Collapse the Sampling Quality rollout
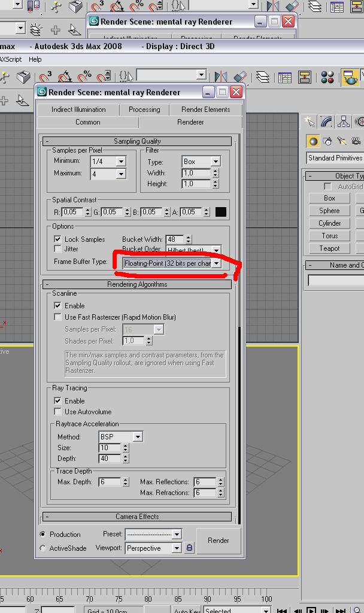 click(x=137, y=141)
